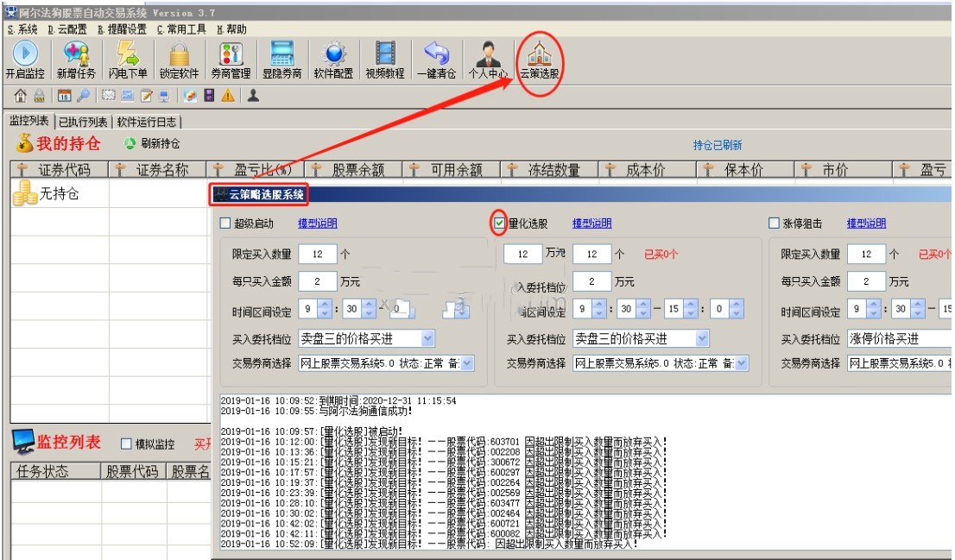Screen dimensions: 955x560
Task: Select the 监控列表 tab
Action: coord(28,121)
